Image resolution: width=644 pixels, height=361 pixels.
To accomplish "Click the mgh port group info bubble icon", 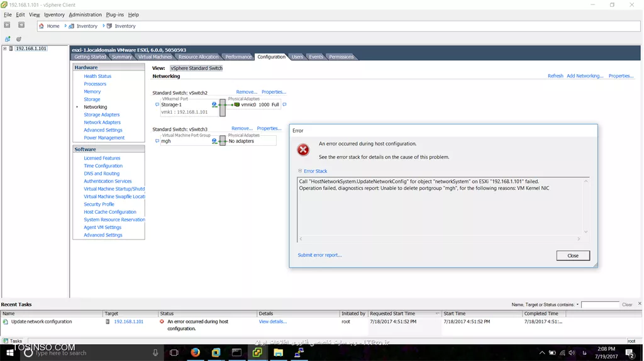I will click(x=157, y=141).
